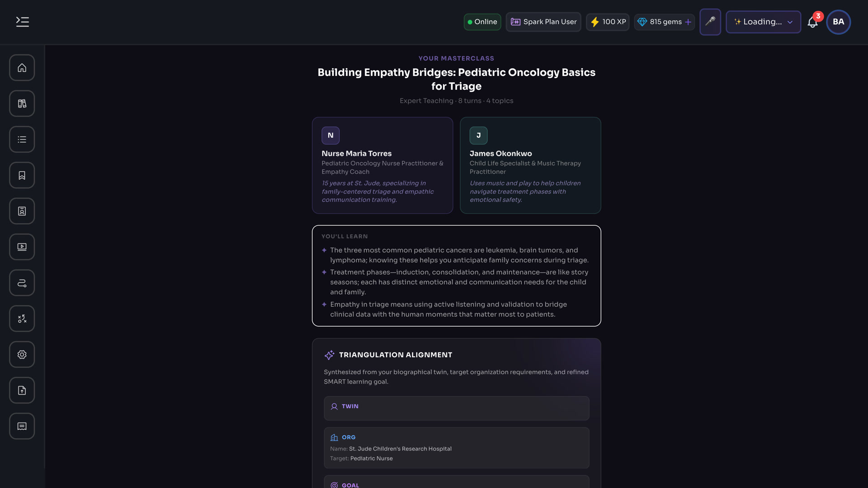Click the microphone button

[710, 22]
